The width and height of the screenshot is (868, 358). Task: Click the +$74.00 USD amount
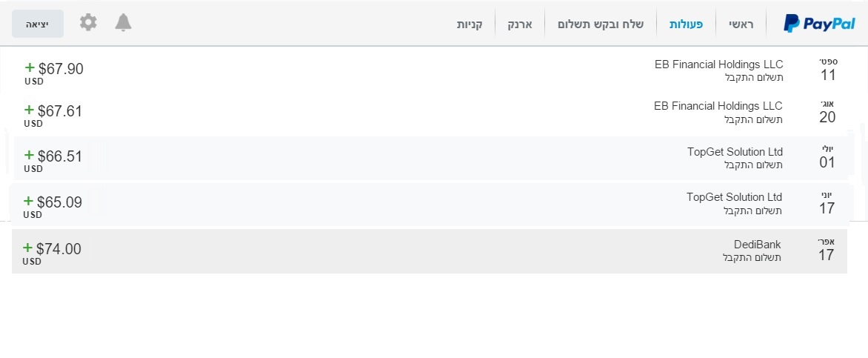coord(53,250)
